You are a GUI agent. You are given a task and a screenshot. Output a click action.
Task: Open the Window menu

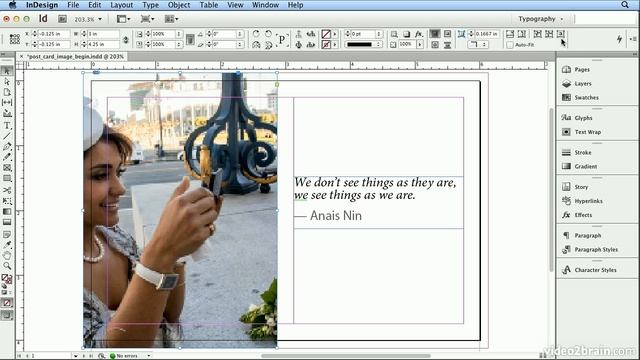tap(265, 5)
